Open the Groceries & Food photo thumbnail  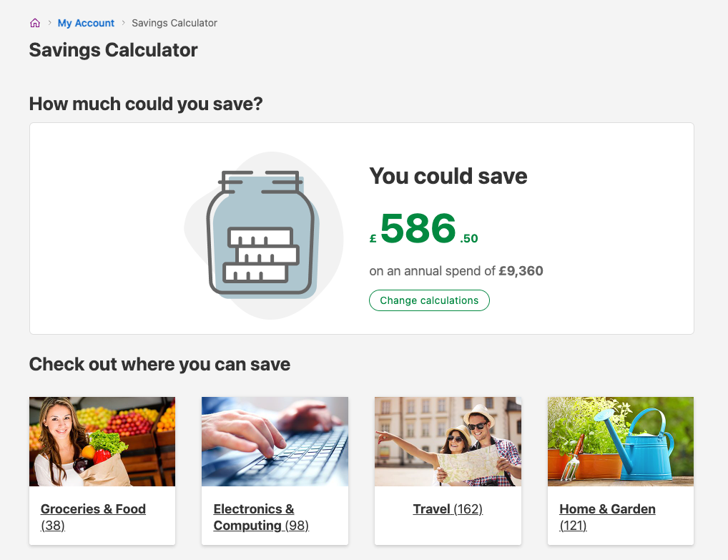click(102, 441)
